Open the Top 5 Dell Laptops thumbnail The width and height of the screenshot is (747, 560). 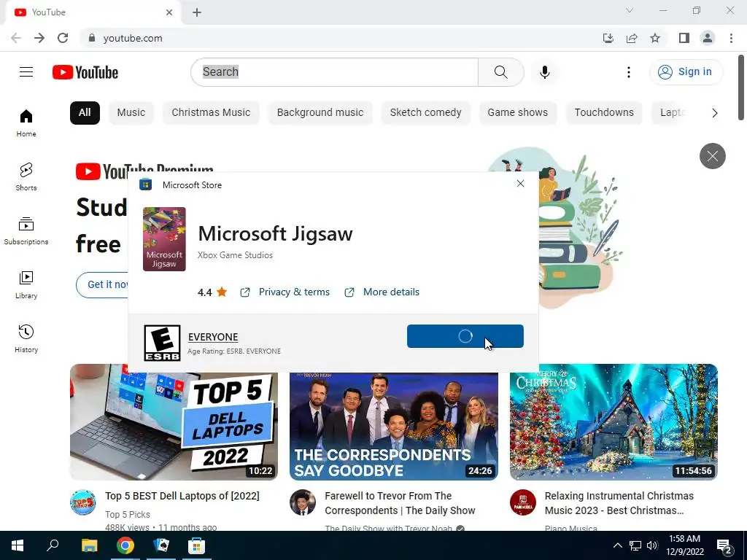tap(174, 422)
